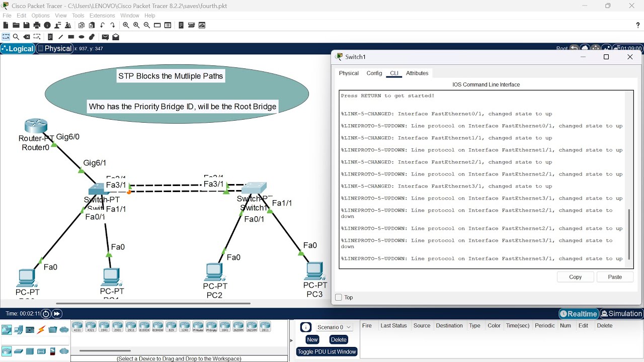Click the Undo arrow icon
This screenshot has width=644, height=362.
click(x=103, y=25)
